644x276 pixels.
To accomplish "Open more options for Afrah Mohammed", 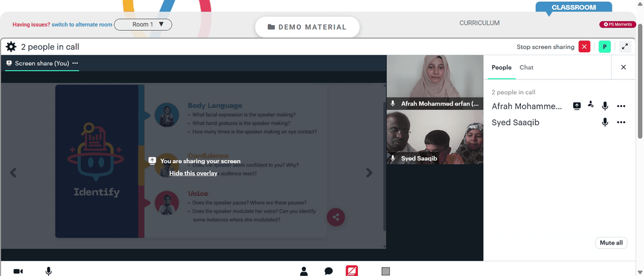I will (x=621, y=106).
